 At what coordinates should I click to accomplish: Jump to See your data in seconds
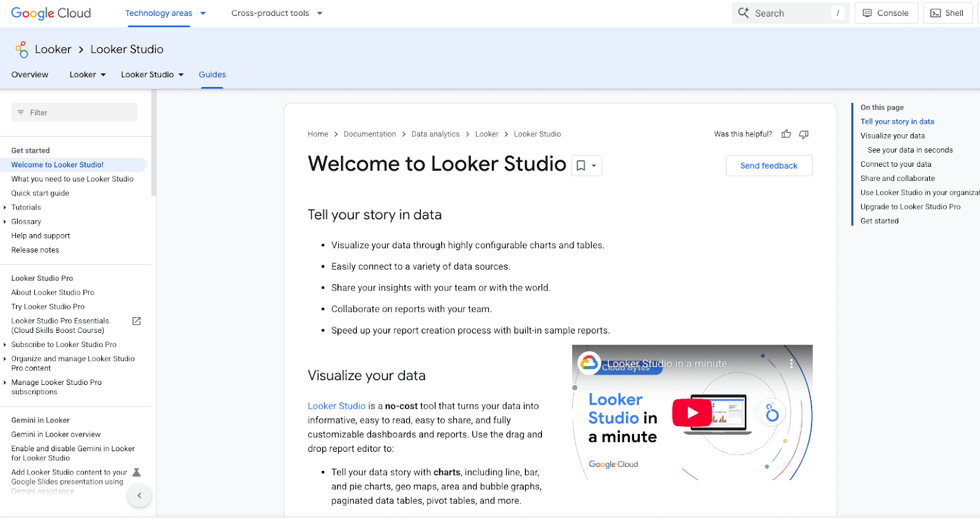(910, 150)
